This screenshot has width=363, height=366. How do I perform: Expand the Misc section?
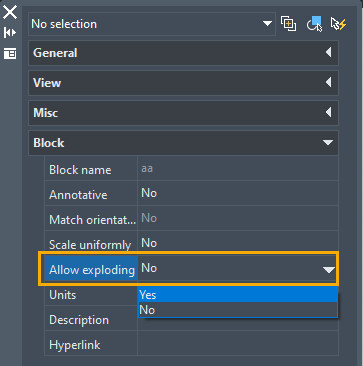[183, 113]
